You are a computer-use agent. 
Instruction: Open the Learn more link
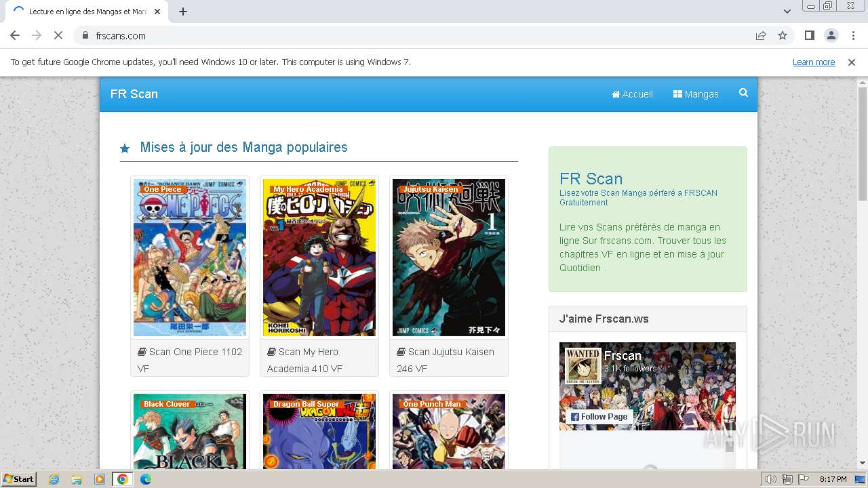tap(814, 62)
